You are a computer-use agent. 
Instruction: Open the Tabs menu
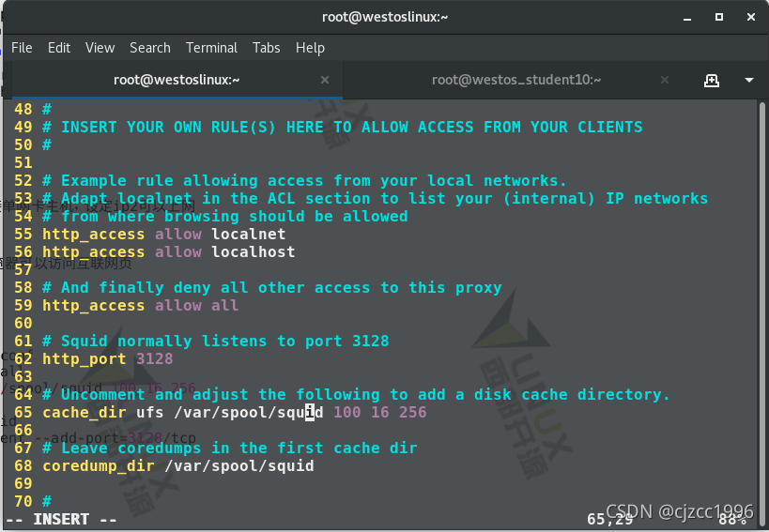tap(267, 48)
